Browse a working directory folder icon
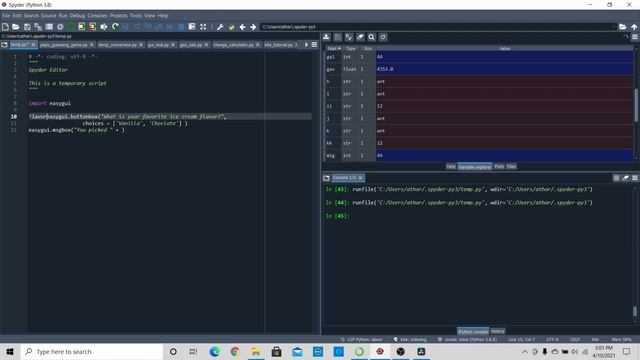The image size is (640, 360). [x=622, y=27]
